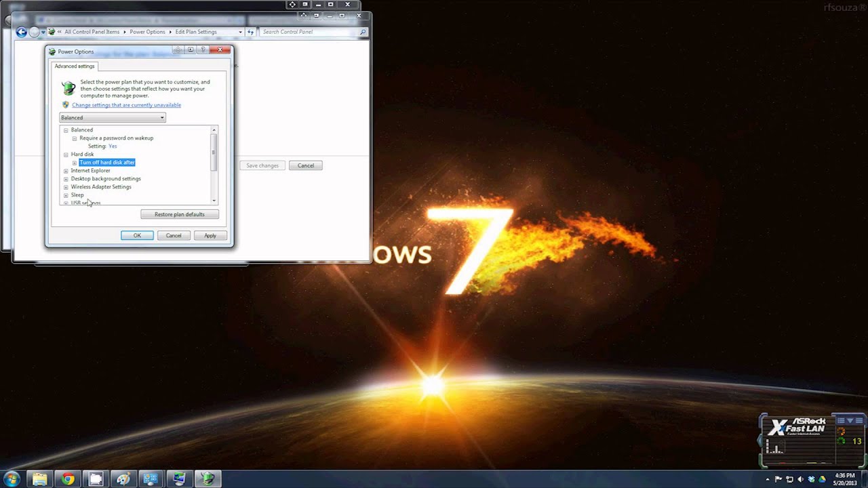
Task: Select the Sleep row text
Action: (77, 195)
